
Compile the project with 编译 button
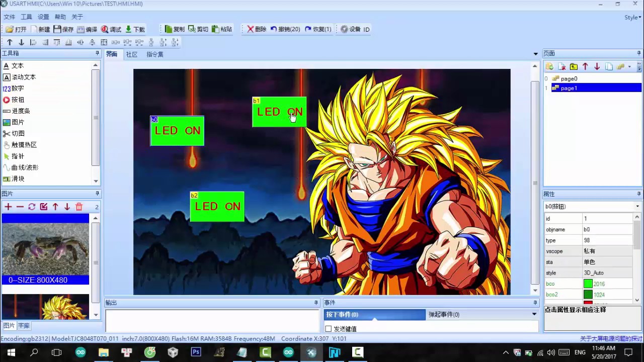point(87,29)
